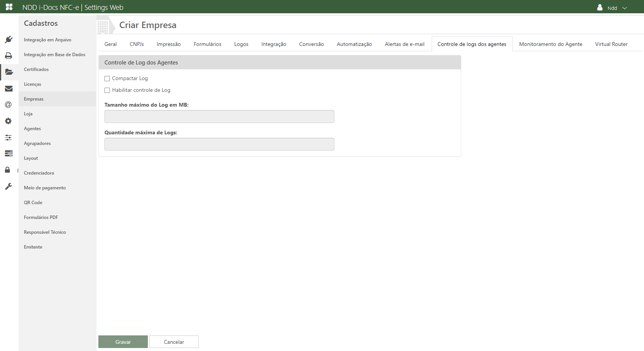644x351 pixels.
Task: Open Loja in the sidebar
Action: 57,114
